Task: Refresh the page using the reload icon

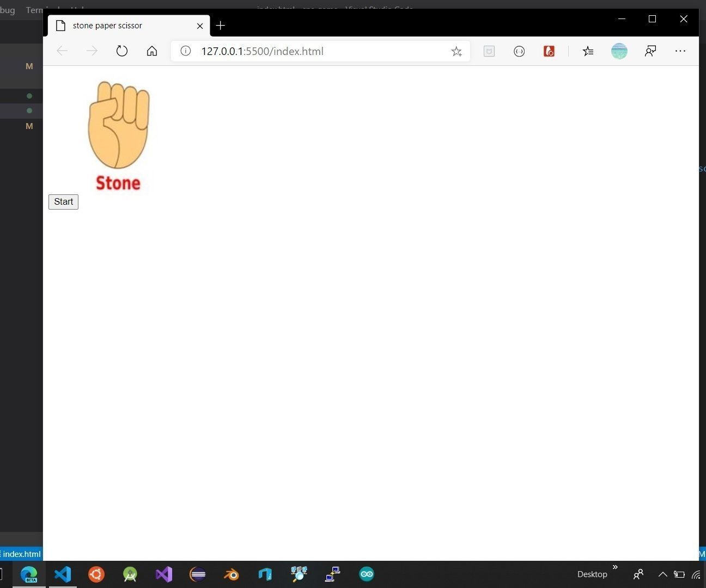Action: (121, 51)
